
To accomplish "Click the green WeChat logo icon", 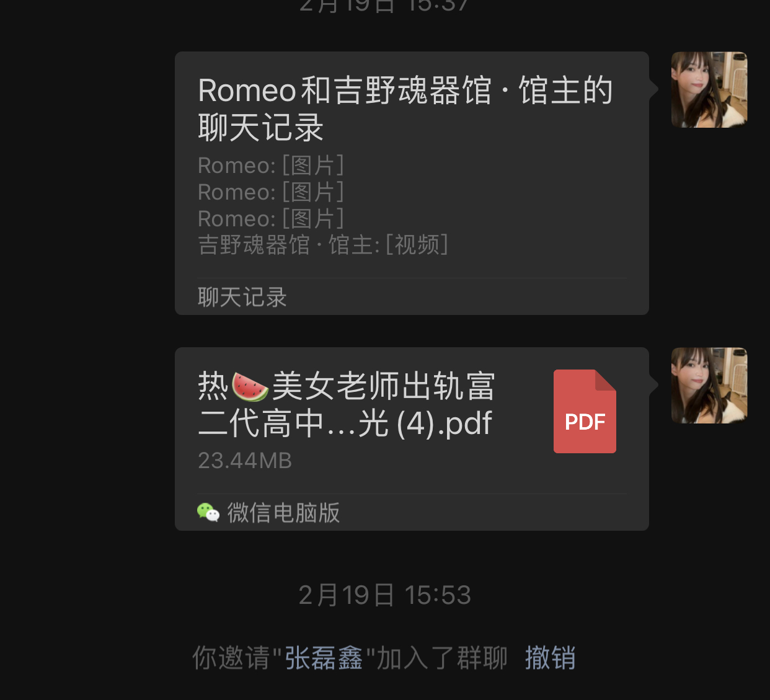I will point(208,512).
